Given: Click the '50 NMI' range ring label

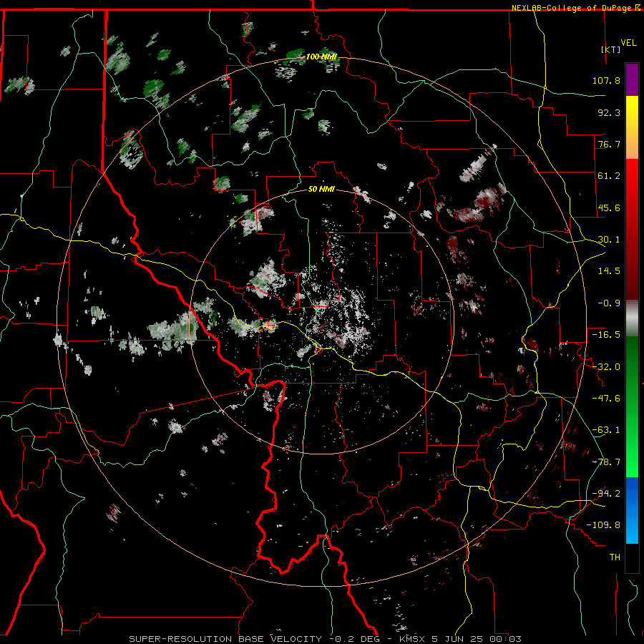Looking at the screenshot, I should pyautogui.click(x=321, y=190).
